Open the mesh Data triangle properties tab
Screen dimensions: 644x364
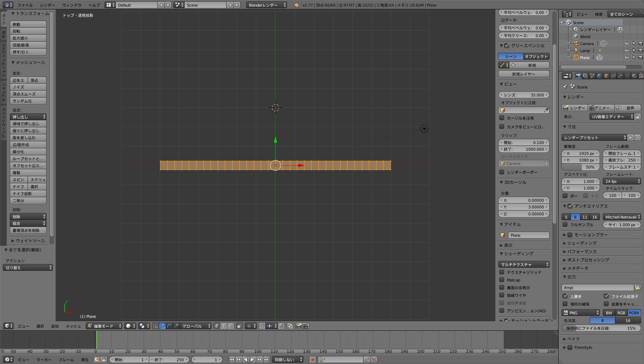[x=627, y=76]
